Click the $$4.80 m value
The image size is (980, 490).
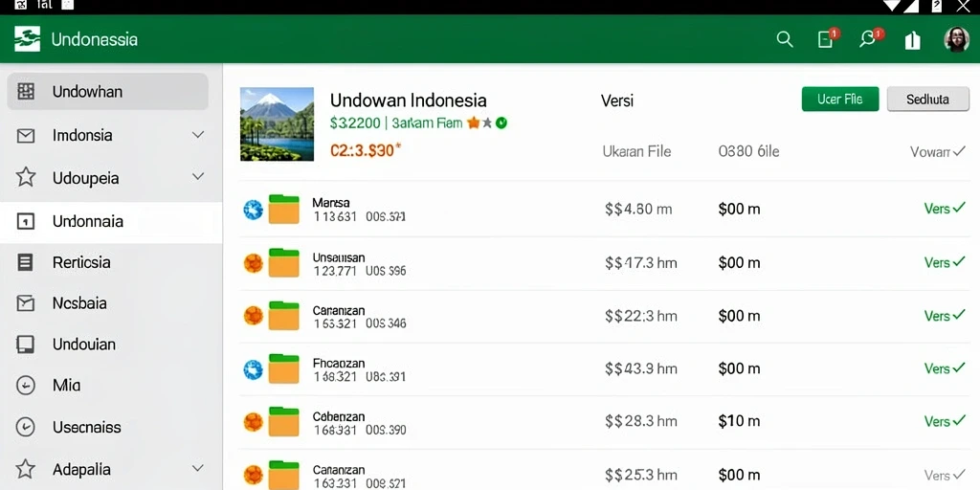point(638,209)
